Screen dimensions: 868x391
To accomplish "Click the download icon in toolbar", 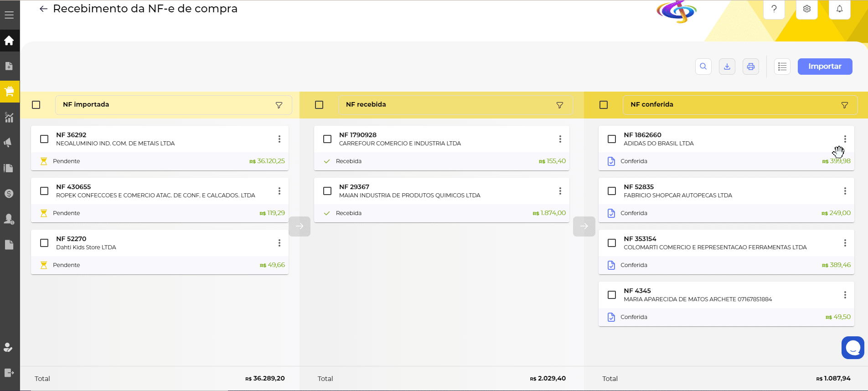I will [x=727, y=67].
